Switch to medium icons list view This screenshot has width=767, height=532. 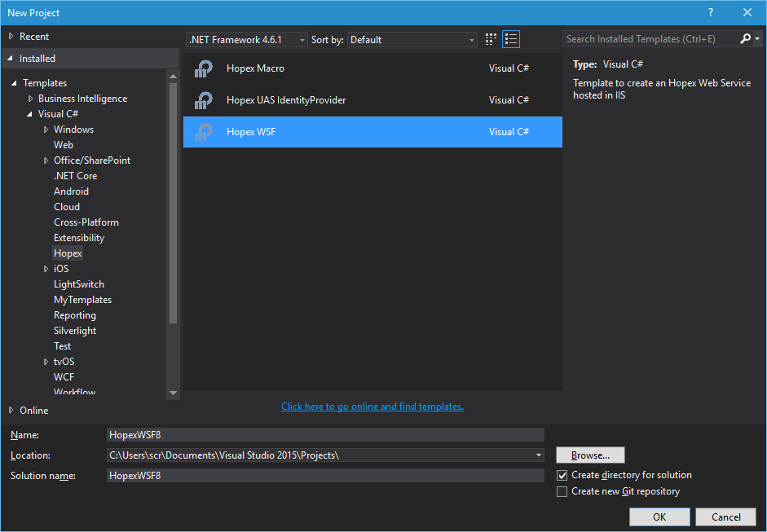(511, 39)
